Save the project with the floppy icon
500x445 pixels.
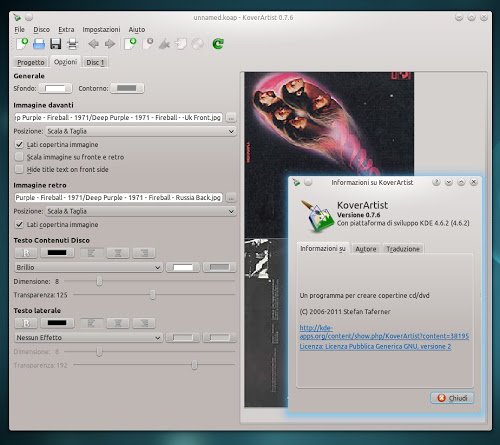(x=55, y=44)
